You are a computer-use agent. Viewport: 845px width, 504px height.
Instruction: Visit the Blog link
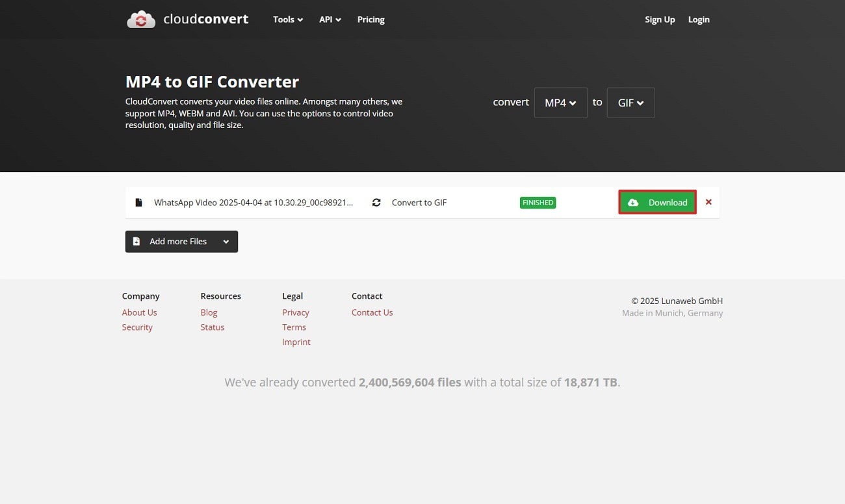[209, 312]
